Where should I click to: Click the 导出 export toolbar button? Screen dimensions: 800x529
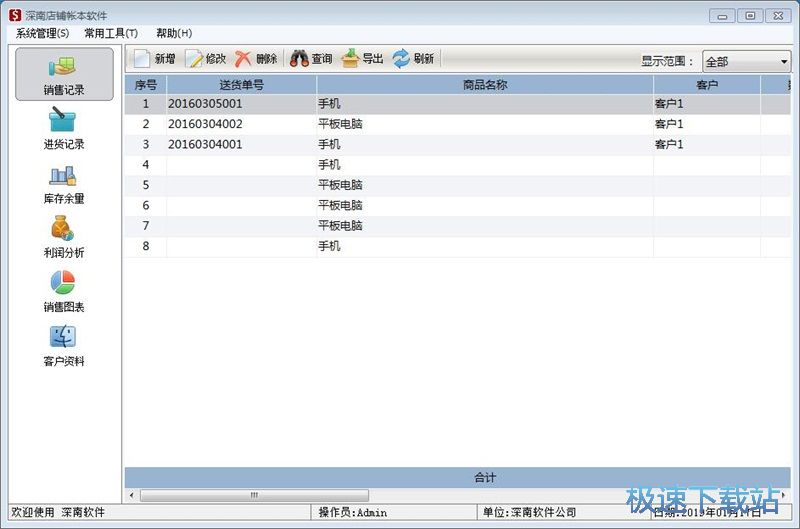tap(362, 59)
